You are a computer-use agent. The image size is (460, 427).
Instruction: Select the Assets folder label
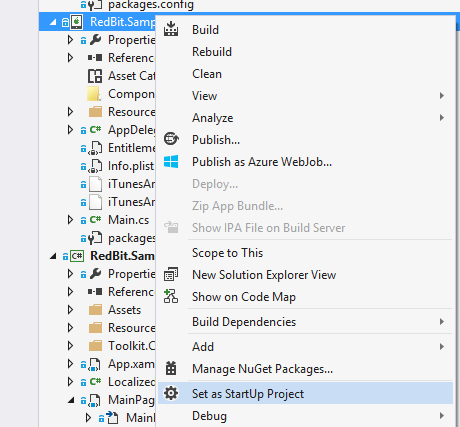pos(125,310)
